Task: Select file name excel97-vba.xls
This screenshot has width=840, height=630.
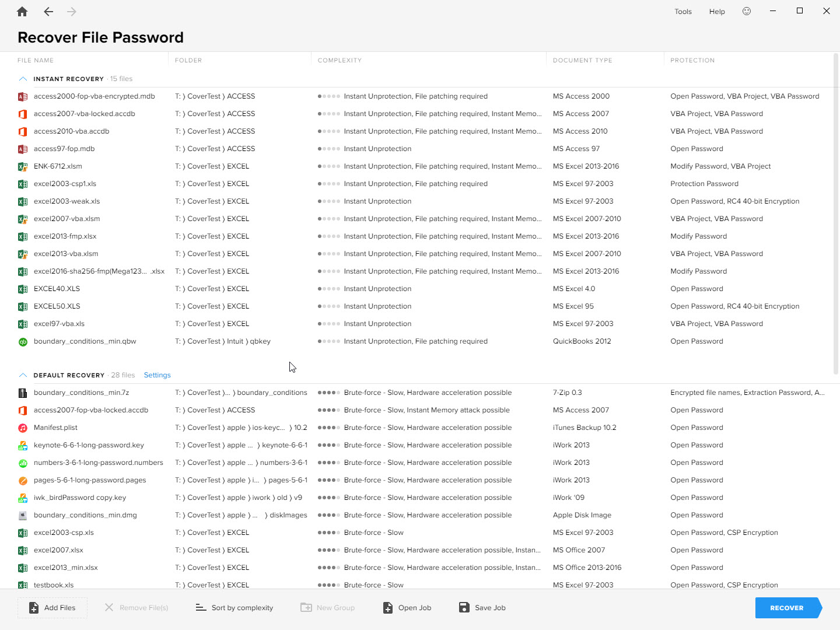Action: tap(59, 324)
